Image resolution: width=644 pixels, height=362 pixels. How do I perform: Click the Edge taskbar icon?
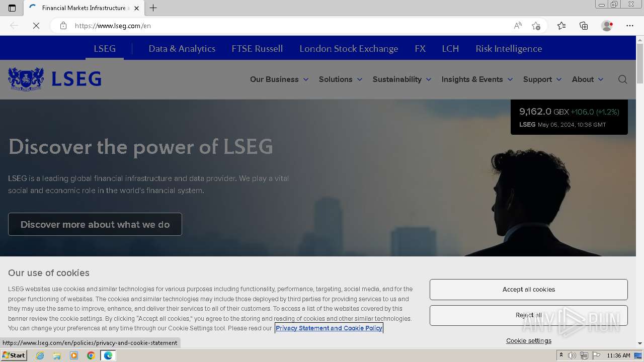108,355
